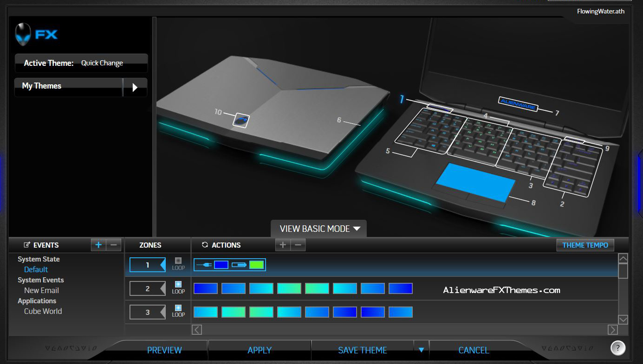
Task: Click the FlowingWater.ath file name label
Action: pyautogui.click(x=601, y=12)
